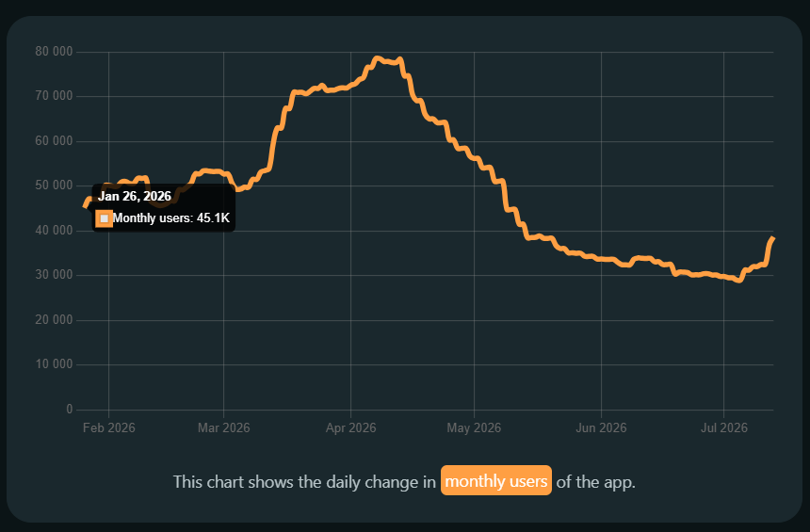The image size is (810, 532).
Task: Click the 0 y-axis label
Action: pos(69,409)
